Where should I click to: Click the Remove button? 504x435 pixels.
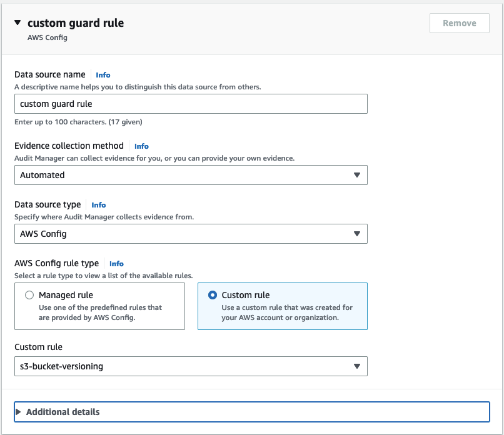459,23
